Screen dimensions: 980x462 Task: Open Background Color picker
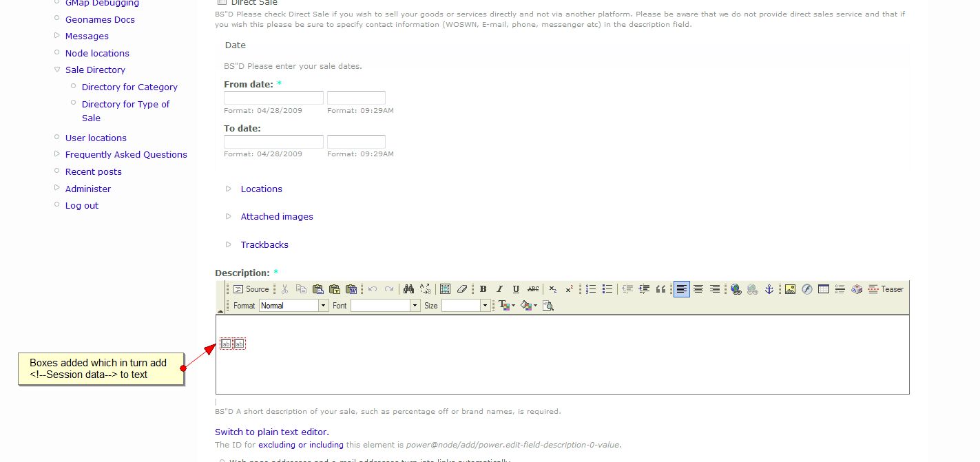click(529, 306)
